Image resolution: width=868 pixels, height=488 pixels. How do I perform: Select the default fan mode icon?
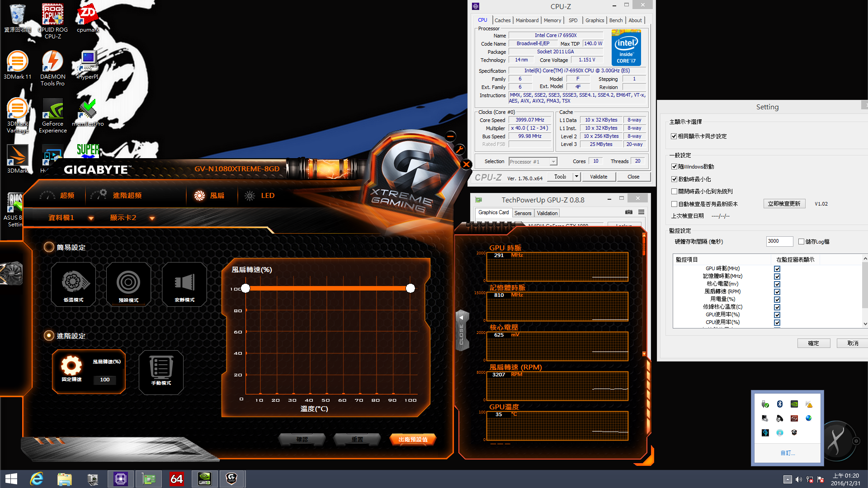click(128, 284)
